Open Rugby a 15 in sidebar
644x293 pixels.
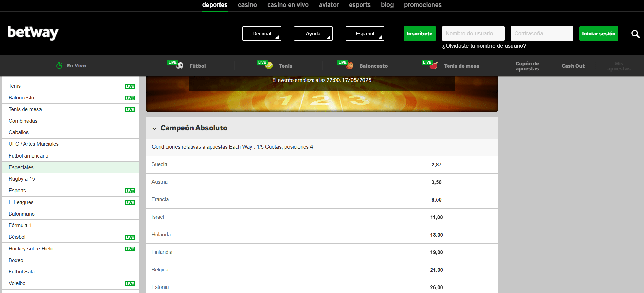tap(71, 179)
